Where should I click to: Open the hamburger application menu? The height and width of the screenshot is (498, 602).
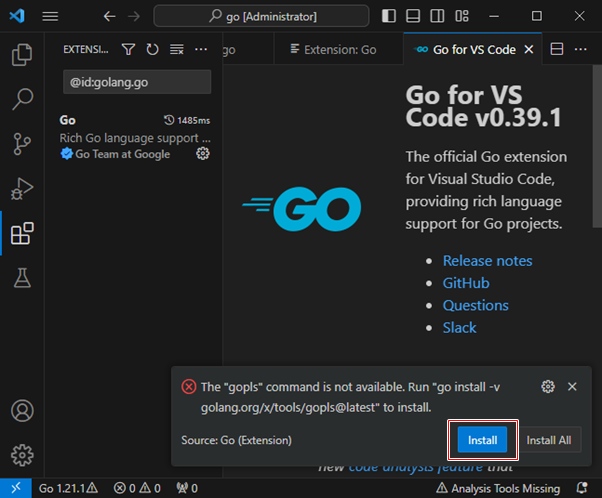[x=50, y=16]
